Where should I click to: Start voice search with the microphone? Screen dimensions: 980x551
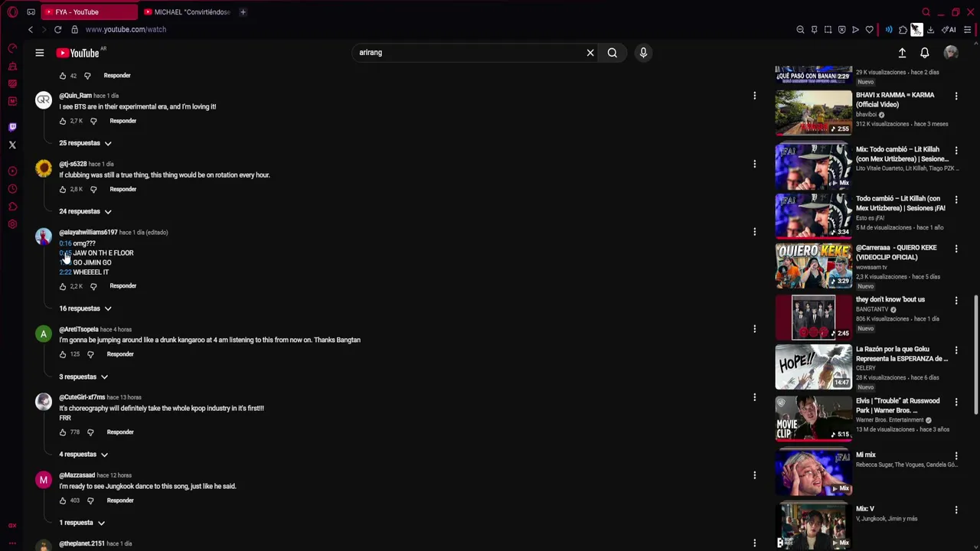pos(643,53)
